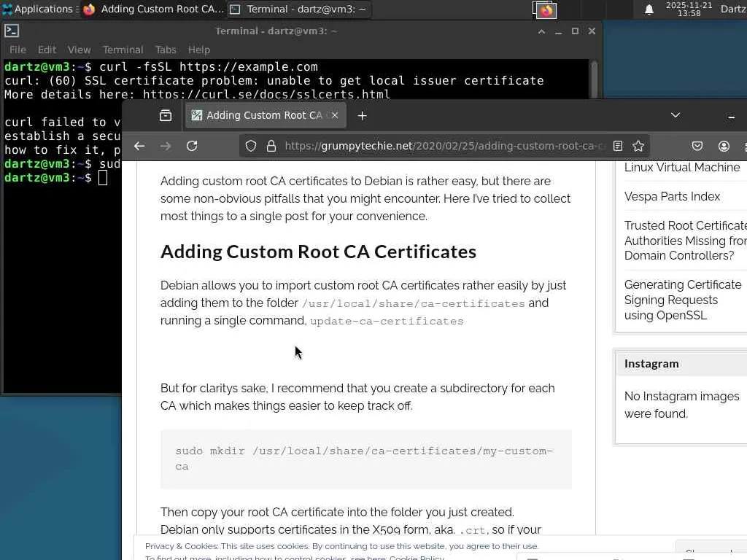Switch to the Terminal taskbar item
747x560 pixels.
298,9
